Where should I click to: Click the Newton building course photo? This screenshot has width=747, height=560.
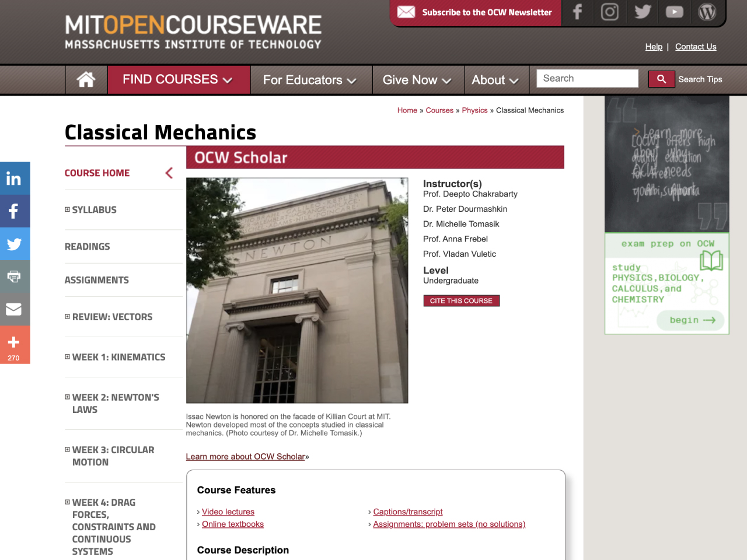[297, 290]
